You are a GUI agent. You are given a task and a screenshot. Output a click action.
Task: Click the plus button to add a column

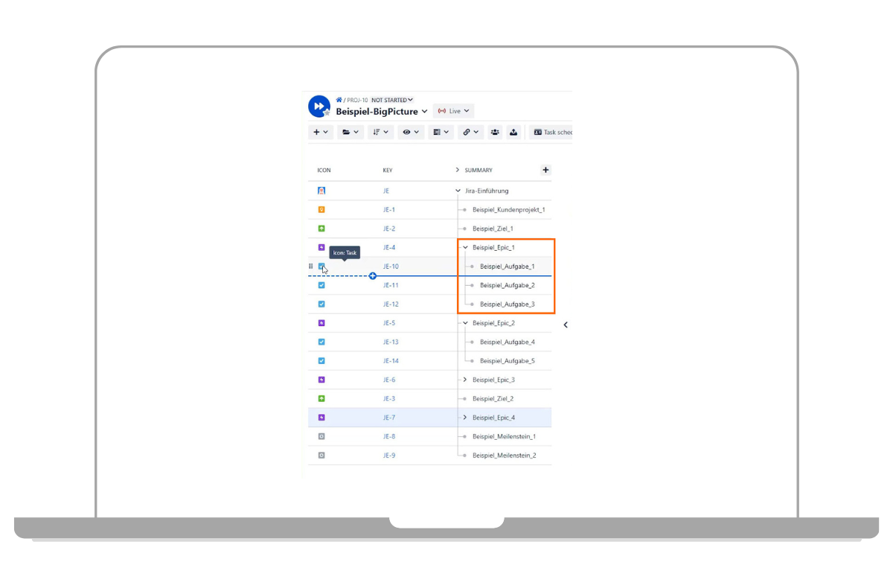click(x=545, y=170)
